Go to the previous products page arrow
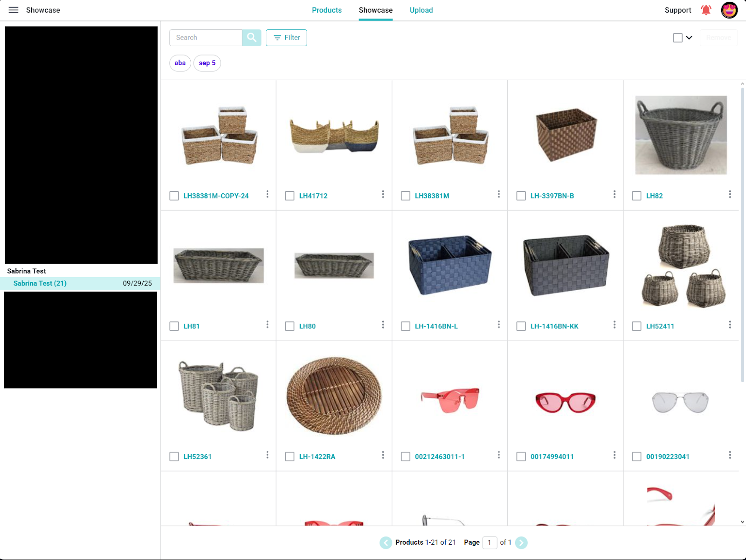Image resolution: width=746 pixels, height=560 pixels. pos(386,542)
